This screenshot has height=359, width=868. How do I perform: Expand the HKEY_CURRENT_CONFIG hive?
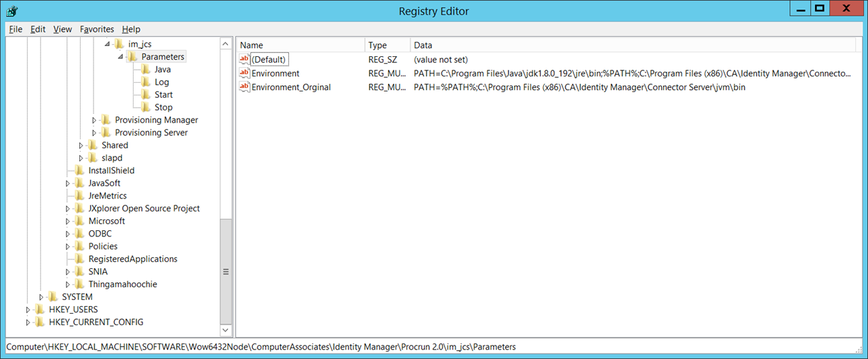(x=28, y=322)
